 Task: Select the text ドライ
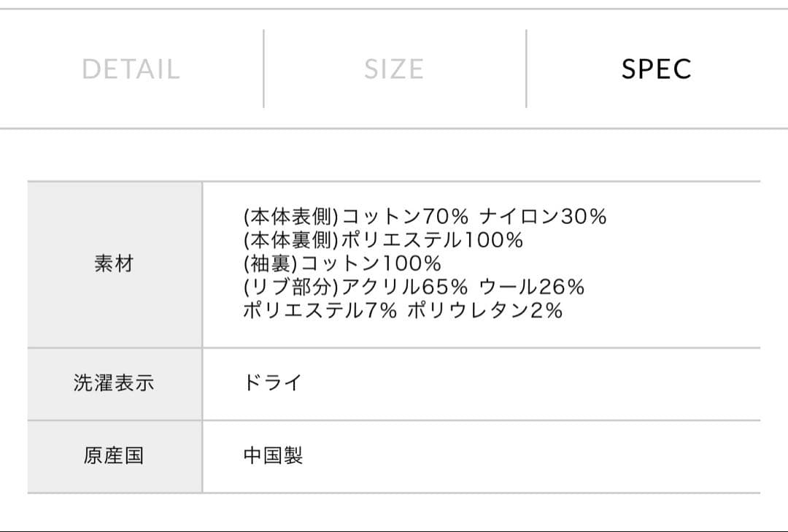(x=271, y=383)
